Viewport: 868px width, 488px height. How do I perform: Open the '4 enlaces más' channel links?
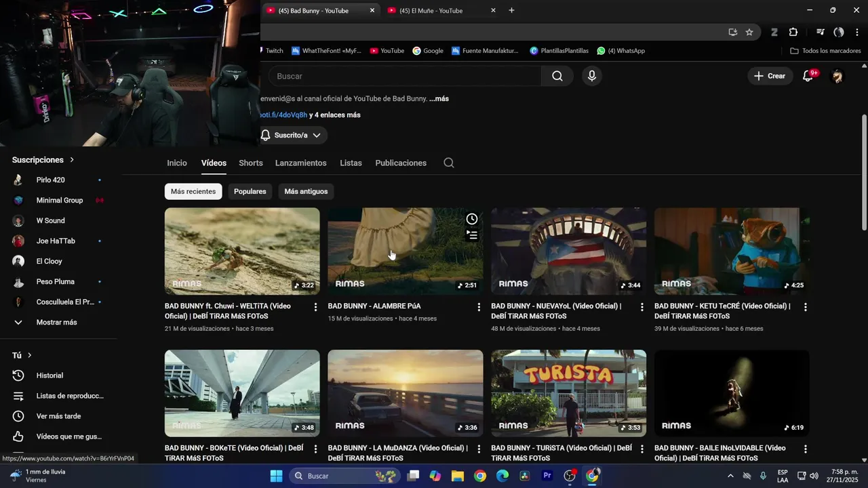(338, 115)
